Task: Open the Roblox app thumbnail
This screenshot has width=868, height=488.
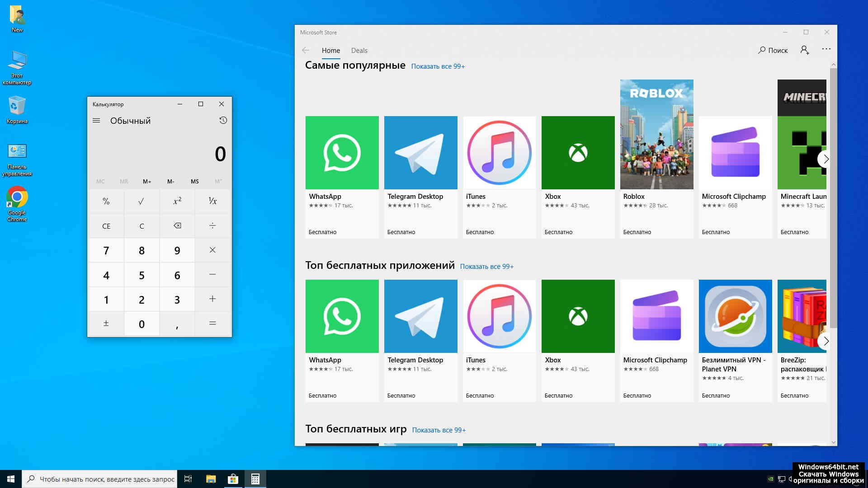Action: click(x=656, y=135)
